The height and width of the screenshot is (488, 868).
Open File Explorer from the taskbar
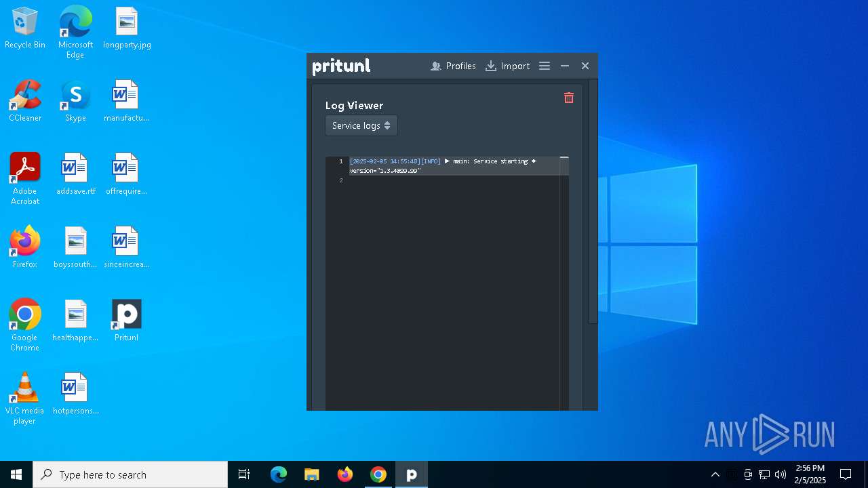(x=311, y=474)
